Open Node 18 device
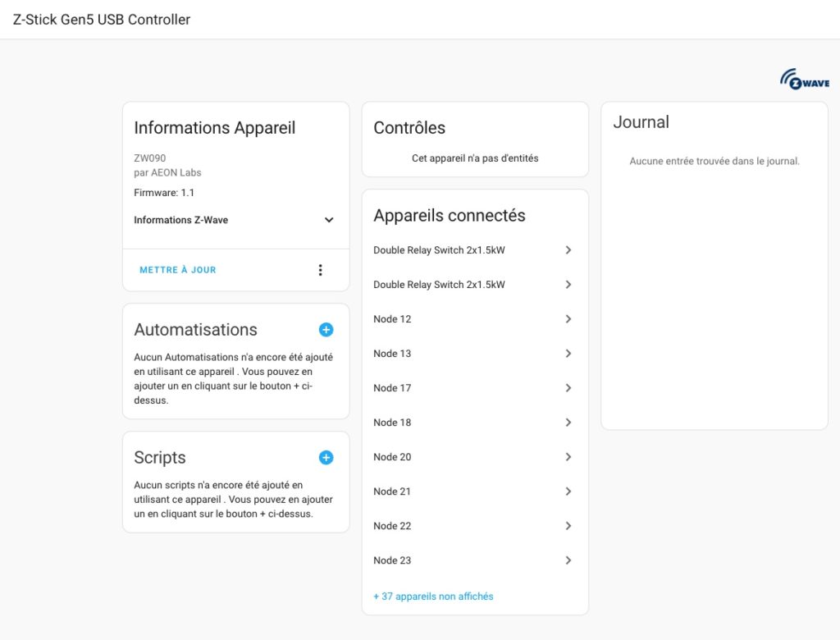Image resolution: width=840 pixels, height=640 pixels. pyautogui.click(x=473, y=423)
